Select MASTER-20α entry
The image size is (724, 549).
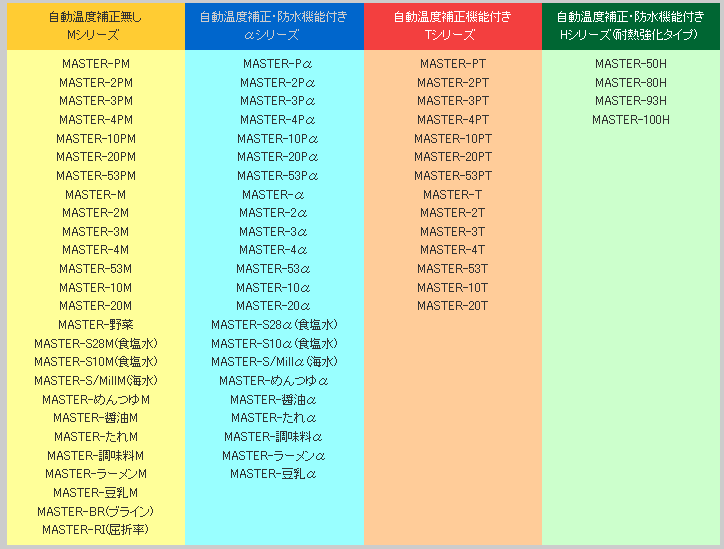[x=273, y=305]
